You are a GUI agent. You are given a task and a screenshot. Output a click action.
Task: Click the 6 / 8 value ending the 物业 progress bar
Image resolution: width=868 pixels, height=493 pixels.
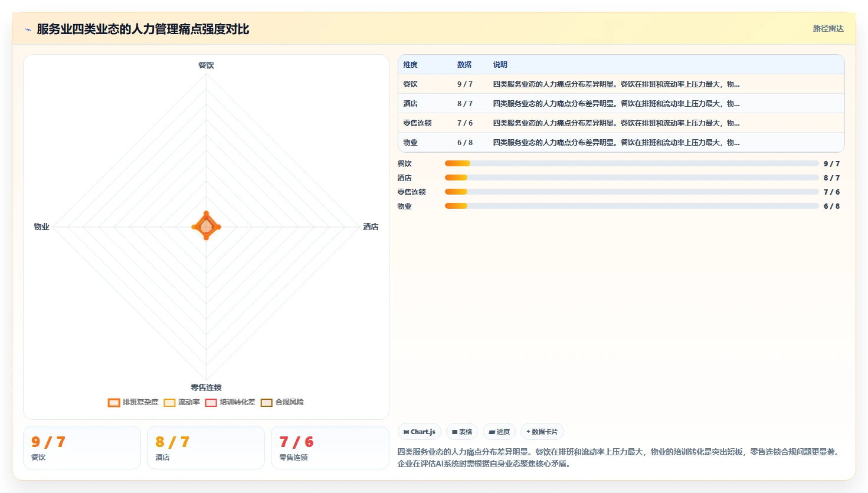click(831, 206)
